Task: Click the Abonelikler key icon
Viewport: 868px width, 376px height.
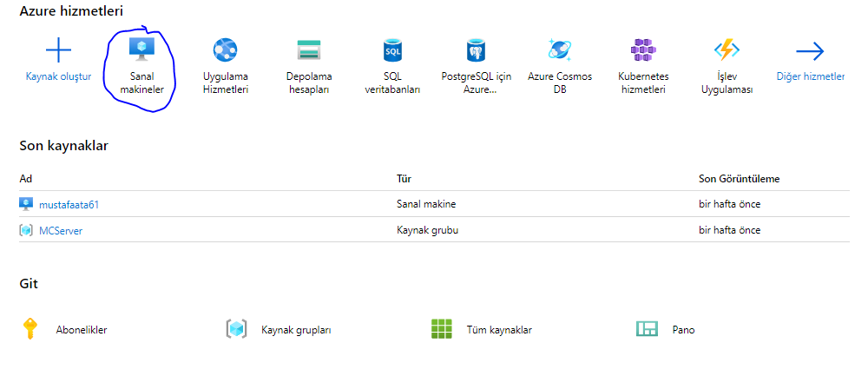Action: click(30, 329)
